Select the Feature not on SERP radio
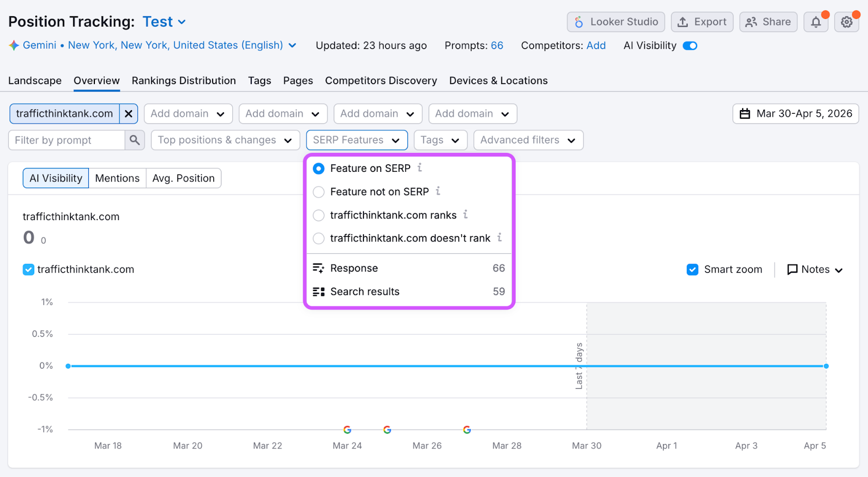 (x=319, y=192)
